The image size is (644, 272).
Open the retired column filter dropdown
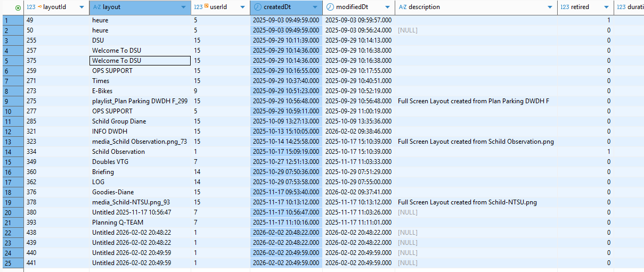point(606,7)
